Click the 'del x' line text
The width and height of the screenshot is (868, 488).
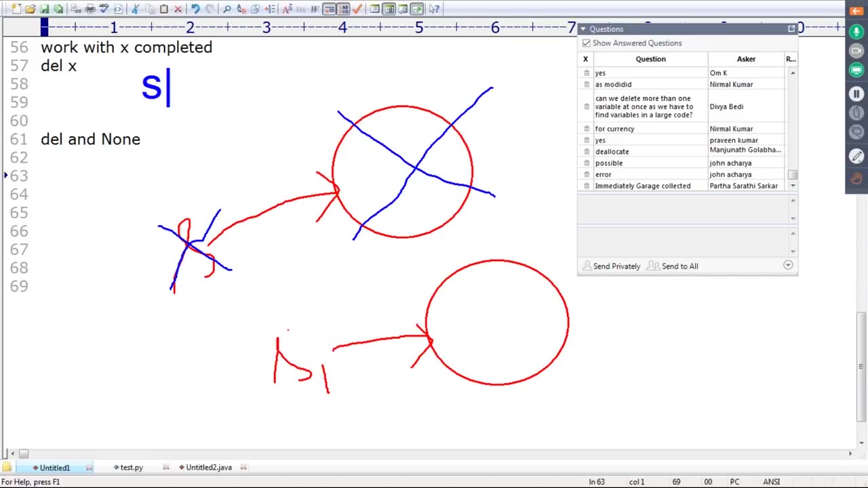pyautogui.click(x=58, y=66)
